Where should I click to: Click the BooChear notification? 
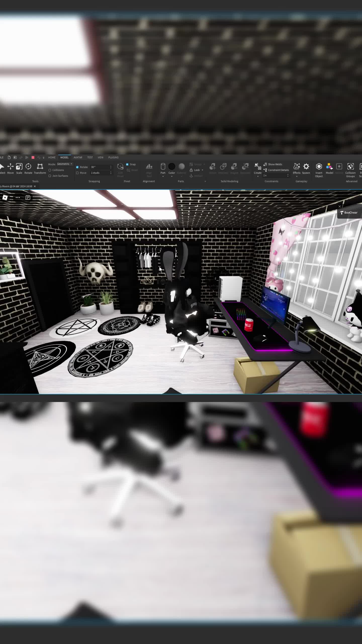pos(349,213)
